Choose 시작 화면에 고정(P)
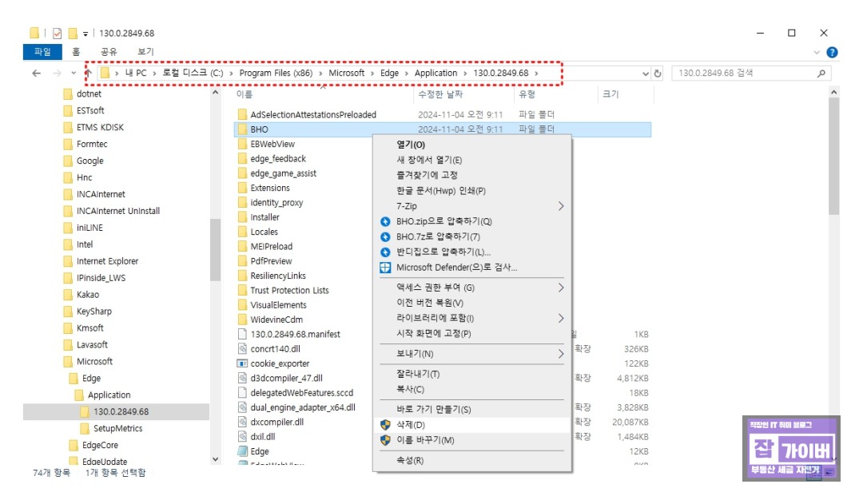Image resolution: width=863 pixels, height=504 pixels. [x=472, y=334]
